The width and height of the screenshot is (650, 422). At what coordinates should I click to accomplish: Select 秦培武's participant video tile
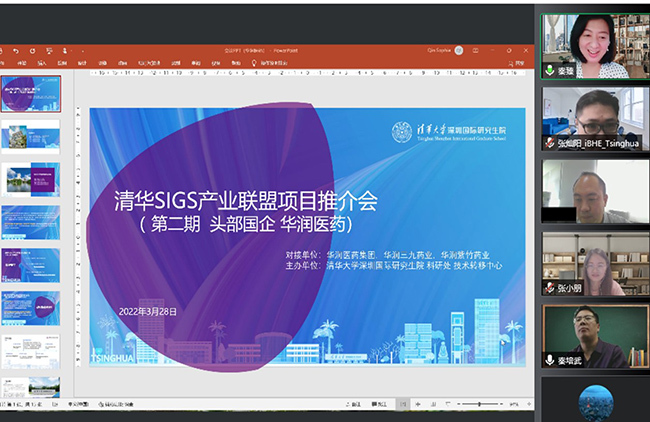click(x=595, y=337)
